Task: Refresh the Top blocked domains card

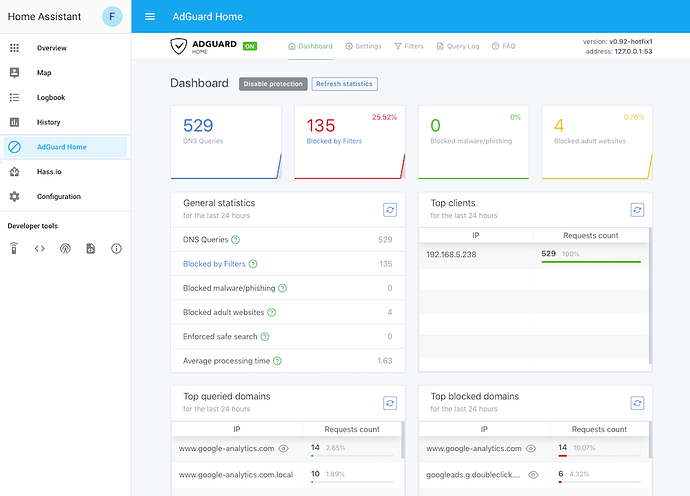Action: click(x=637, y=403)
